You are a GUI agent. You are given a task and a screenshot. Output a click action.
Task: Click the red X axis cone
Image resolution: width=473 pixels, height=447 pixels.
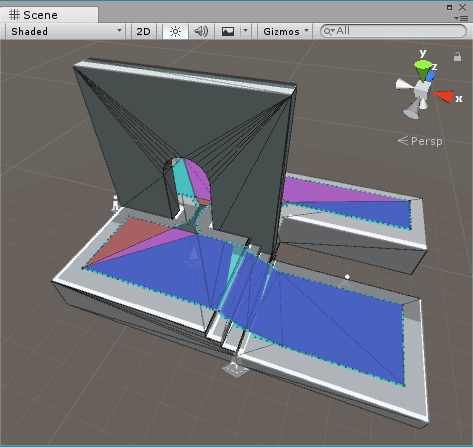click(x=443, y=96)
